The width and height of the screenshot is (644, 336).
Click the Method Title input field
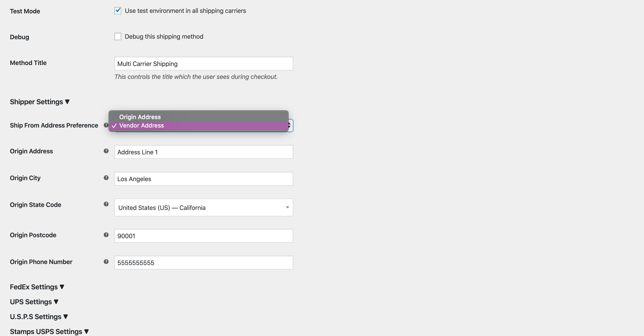[x=204, y=63]
